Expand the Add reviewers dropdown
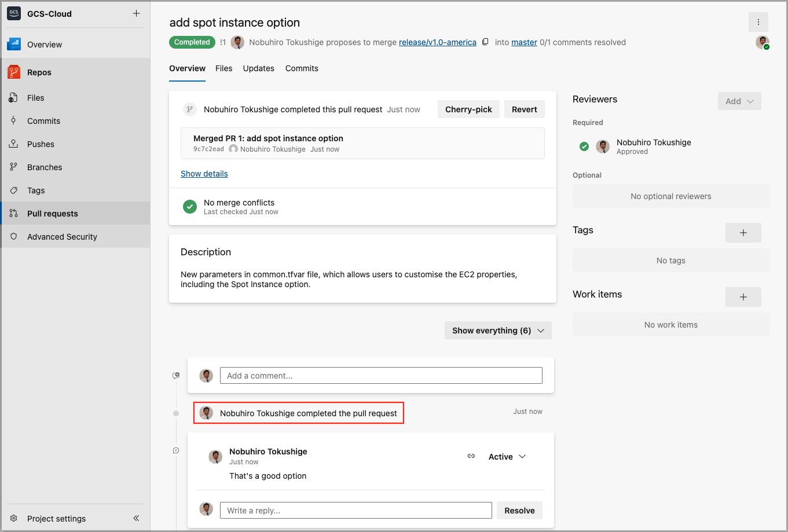Screen dimensions: 788x532 (x=739, y=101)
